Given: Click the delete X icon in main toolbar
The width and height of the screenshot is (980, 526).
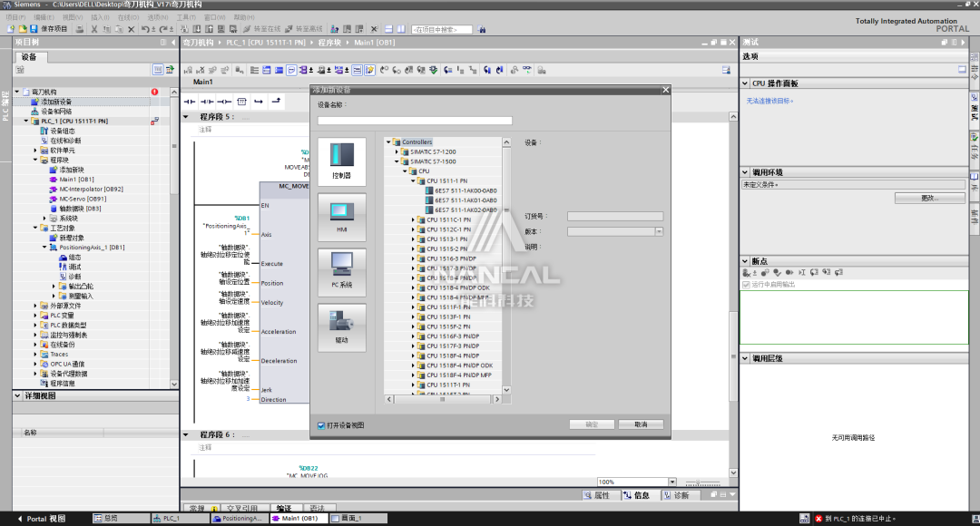Looking at the screenshot, I should 131,29.
